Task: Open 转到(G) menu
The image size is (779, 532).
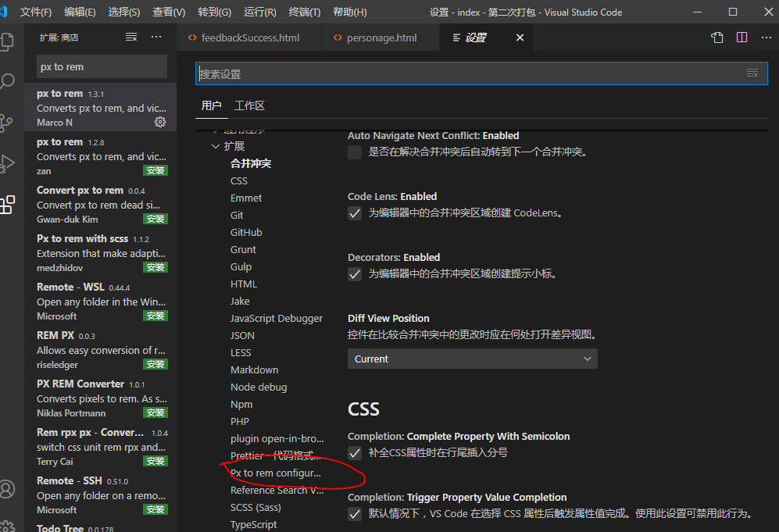Action: tap(215, 12)
